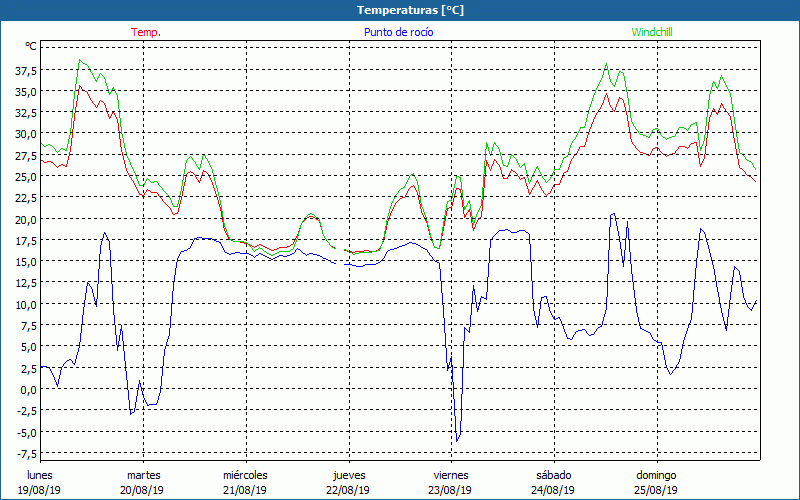Click the 23/08/19 date label
Image resolution: width=800 pixels, height=500 pixels.
[x=450, y=490]
